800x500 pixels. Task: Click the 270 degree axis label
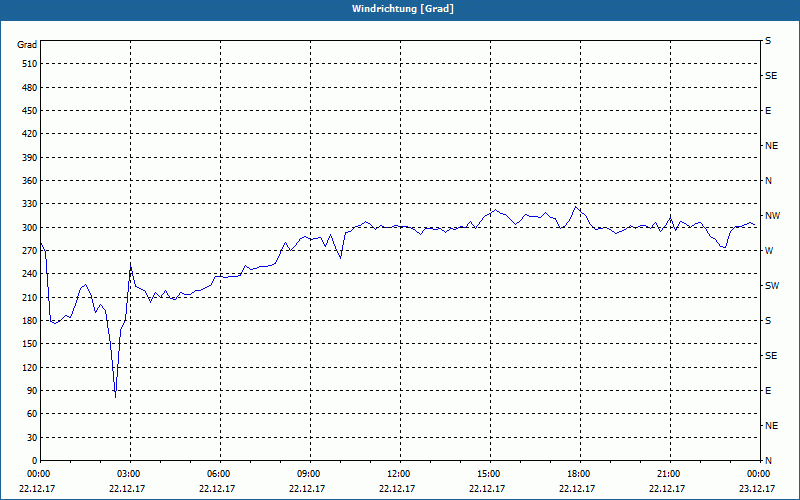[30, 251]
